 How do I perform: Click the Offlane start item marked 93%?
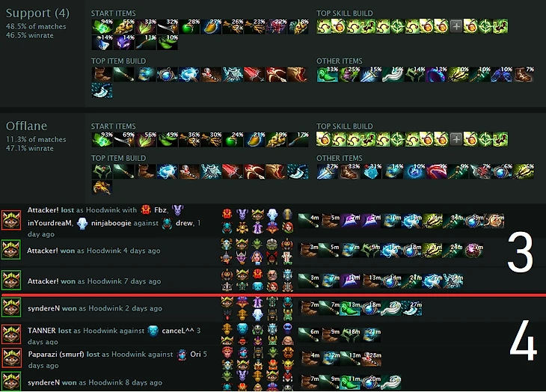102,139
